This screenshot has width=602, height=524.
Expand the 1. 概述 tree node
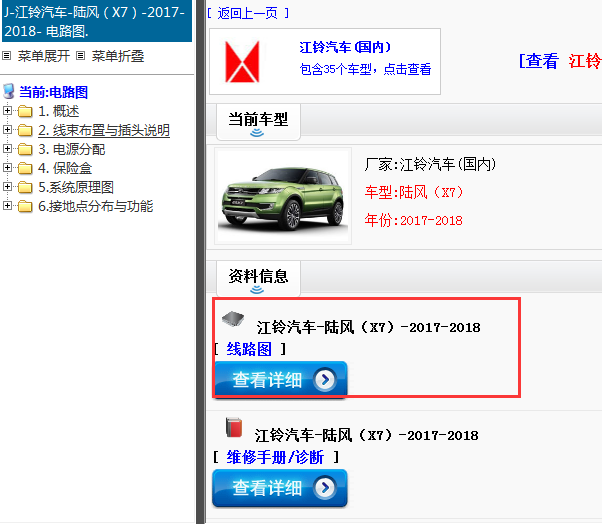[x=7, y=111]
